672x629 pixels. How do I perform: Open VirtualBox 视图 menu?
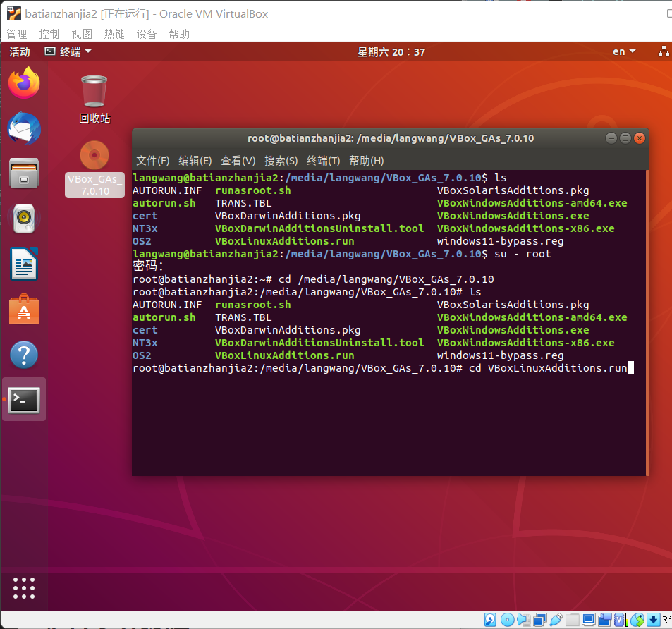(x=81, y=34)
